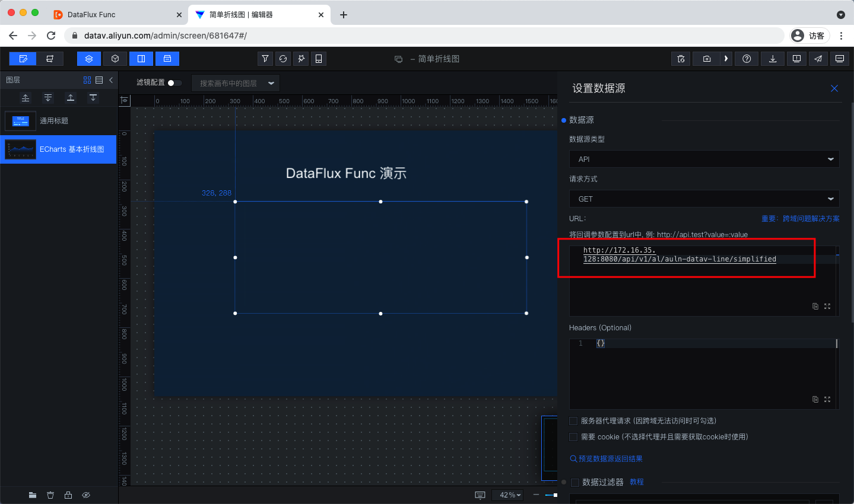Check the 服务器代理请求 checkbox
Screen dimensions: 854x504
573,421
